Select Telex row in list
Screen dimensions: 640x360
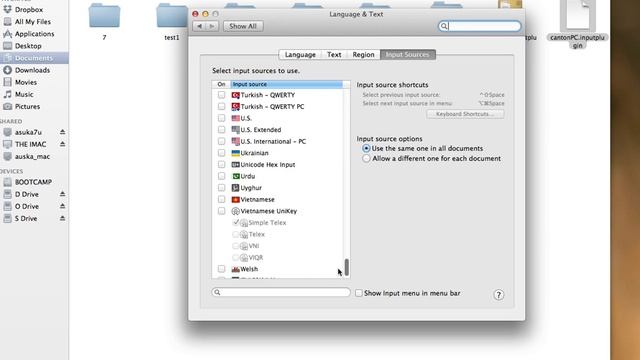click(x=281, y=234)
